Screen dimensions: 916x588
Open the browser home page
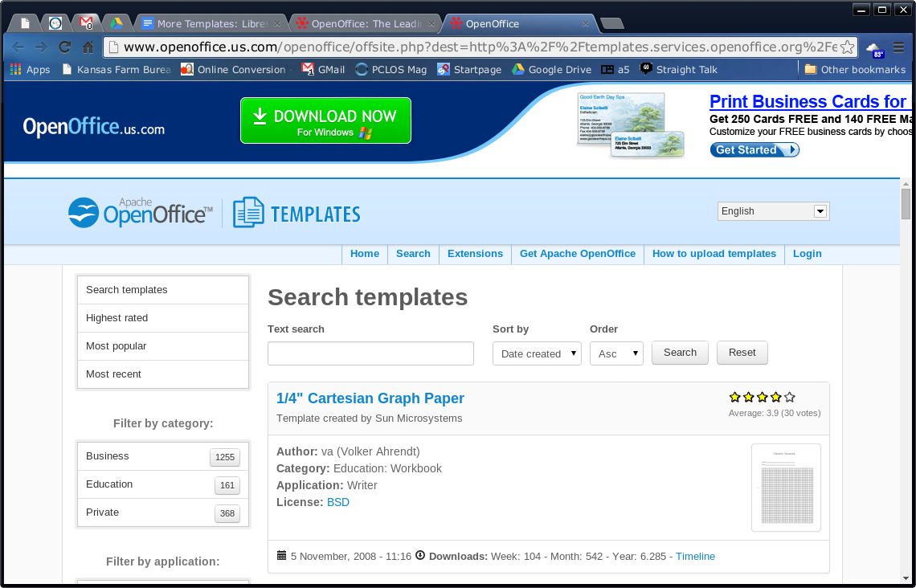pyautogui.click(x=88, y=47)
